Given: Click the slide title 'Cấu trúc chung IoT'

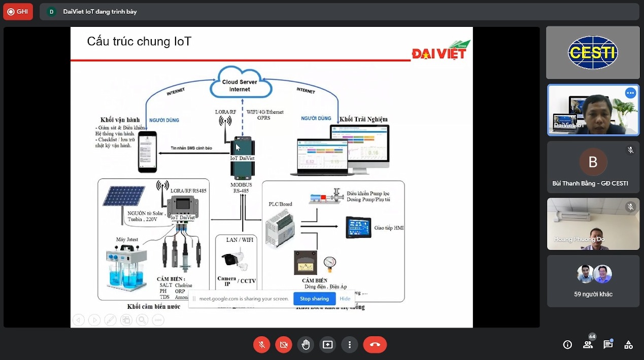Looking at the screenshot, I should [x=139, y=41].
